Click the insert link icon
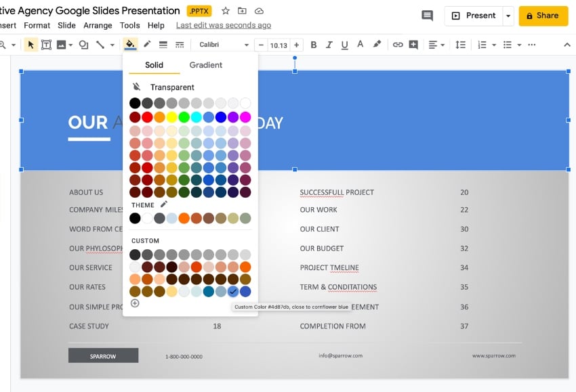576x392 pixels. 398,45
